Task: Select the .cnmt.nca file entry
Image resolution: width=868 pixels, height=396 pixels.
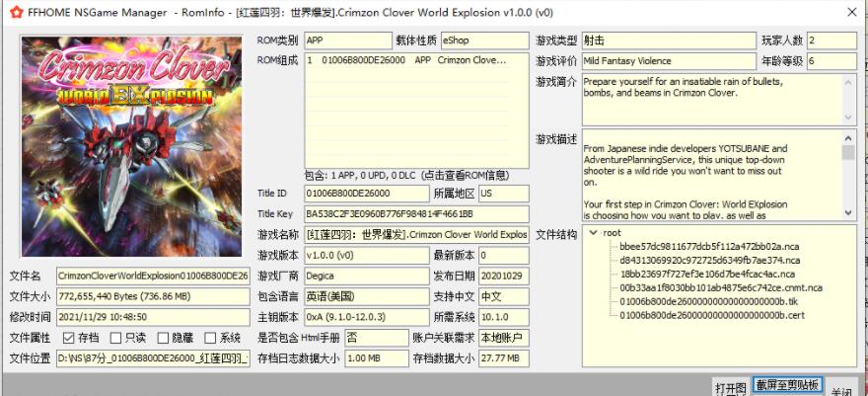Action: (721, 288)
